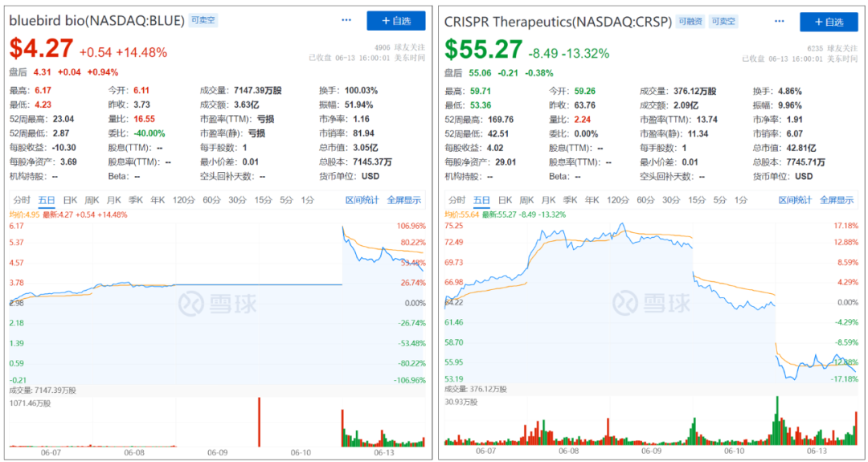
Task: Click the 量比 16.55 value
Action: coord(143,120)
